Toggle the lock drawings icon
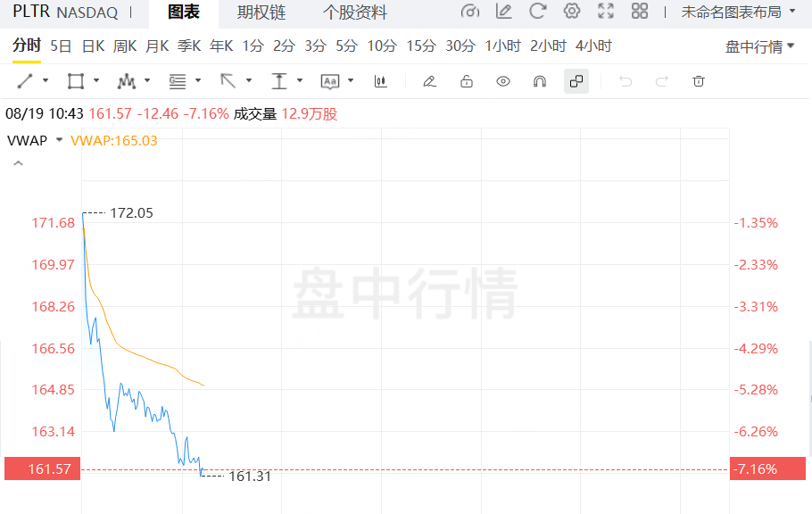The height and width of the screenshot is (514, 812). (x=467, y=81)
